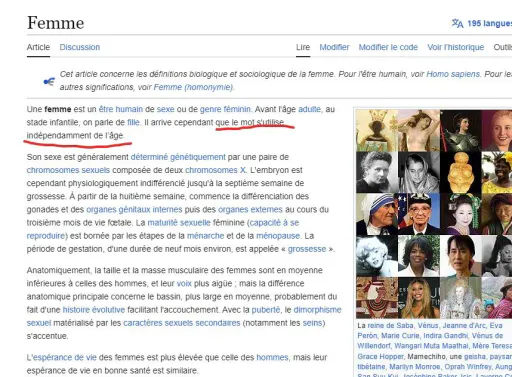
Task: Click the capacité à se reproduire link
Action: 274,223
